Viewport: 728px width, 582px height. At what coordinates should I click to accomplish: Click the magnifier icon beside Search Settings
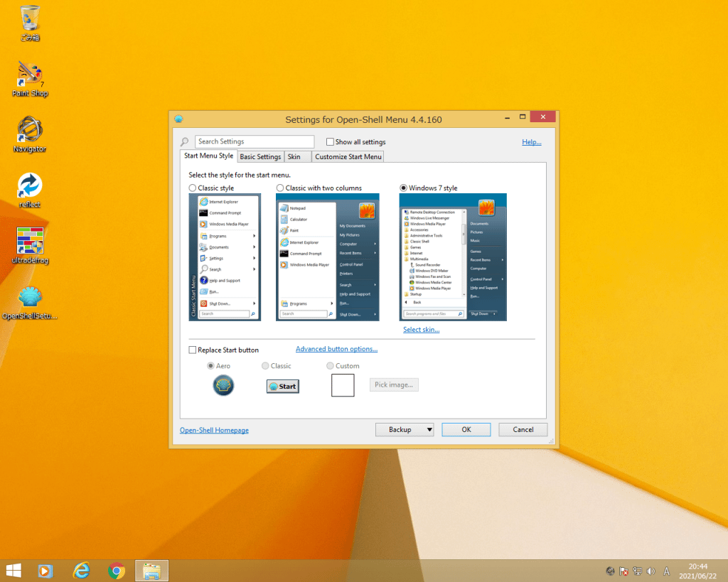coord(185,141)
